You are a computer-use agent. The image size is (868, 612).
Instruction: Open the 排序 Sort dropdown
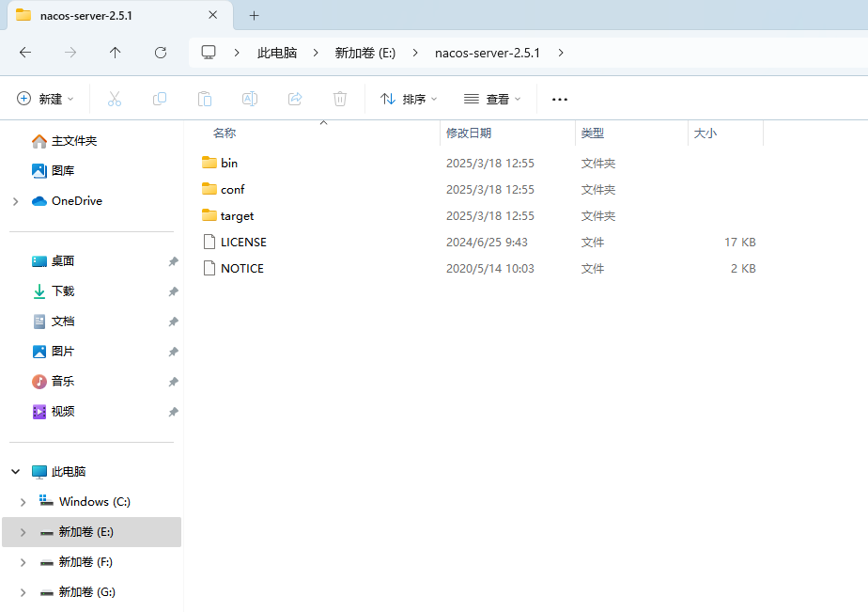(x=409, y=99)
